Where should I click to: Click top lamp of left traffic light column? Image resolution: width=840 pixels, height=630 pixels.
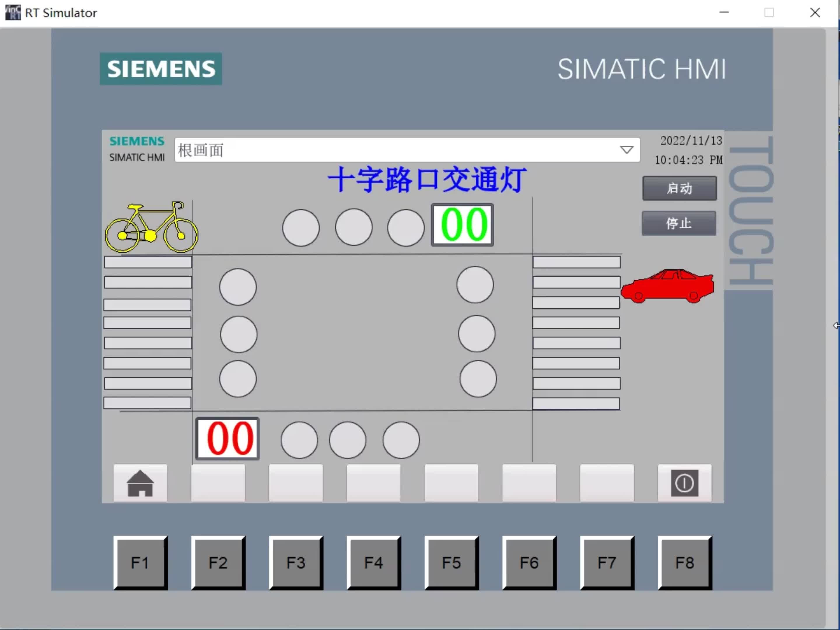(x=238, y=287)
